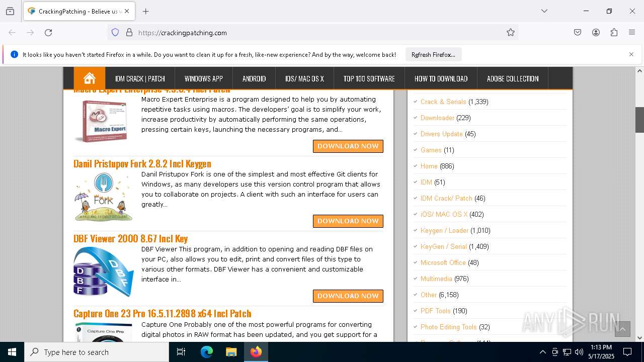Dismiss the refresh Firefox notification bar
The image size is (644, 362).
tap(631, 54)
